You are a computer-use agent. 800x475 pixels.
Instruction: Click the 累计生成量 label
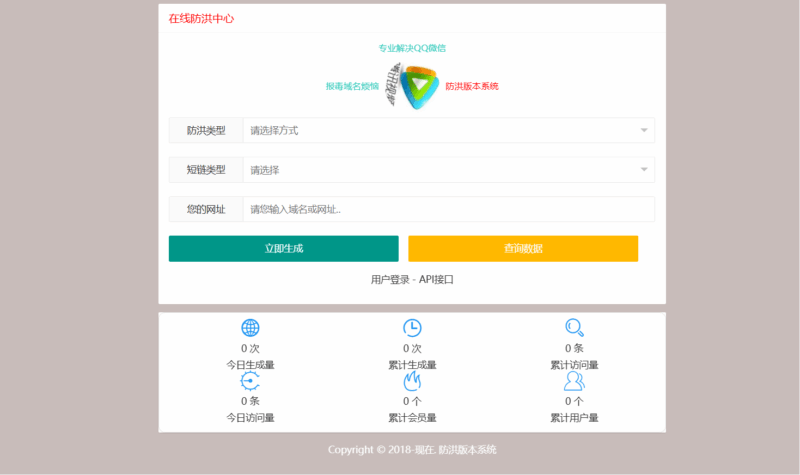pyautogui.click(x=412, y=365)
